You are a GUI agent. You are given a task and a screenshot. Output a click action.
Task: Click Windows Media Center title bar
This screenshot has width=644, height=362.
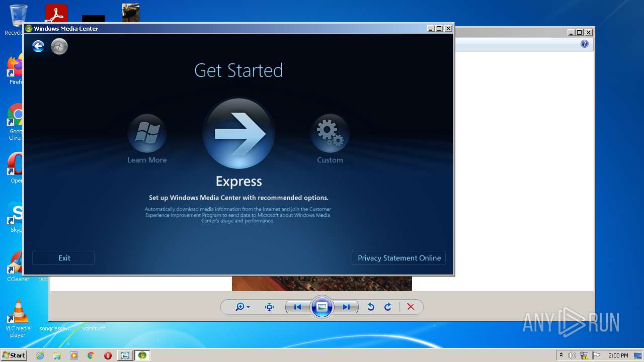point(226,29)
